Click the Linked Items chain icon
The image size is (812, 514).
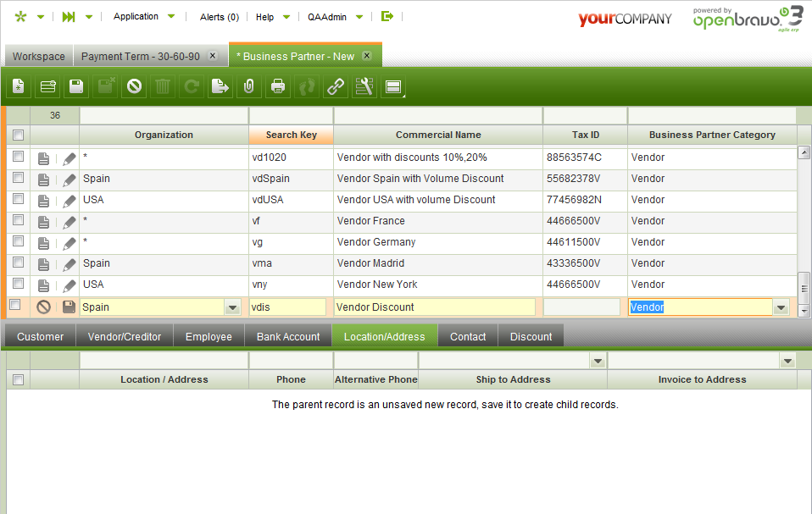[x=336, y=86]
